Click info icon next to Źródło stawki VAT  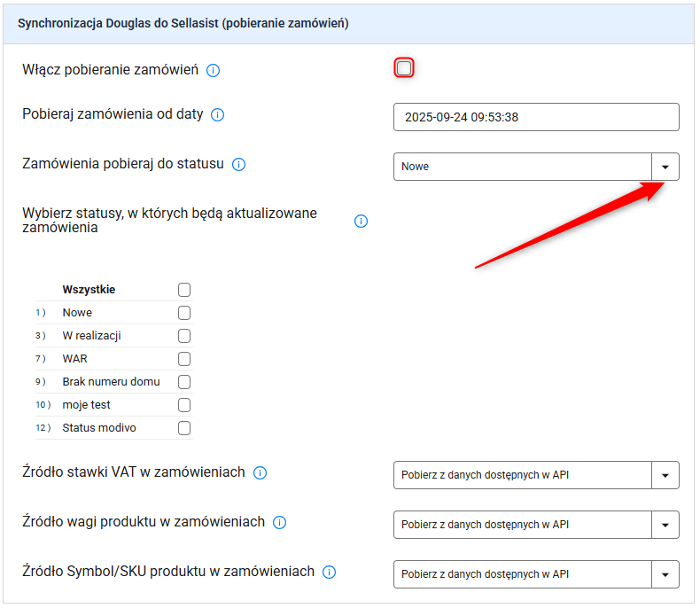[x=260, y=473]
